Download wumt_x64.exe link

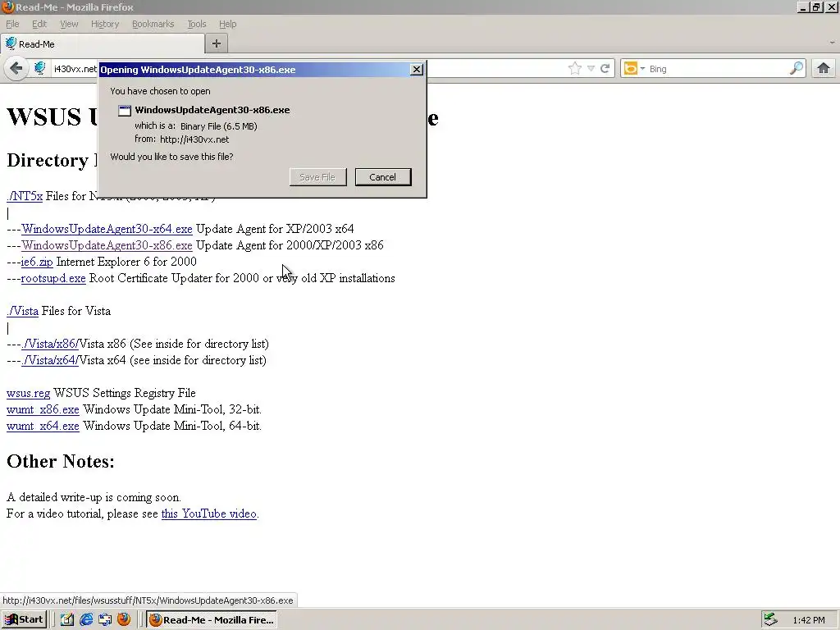click(x=43, y=427)
